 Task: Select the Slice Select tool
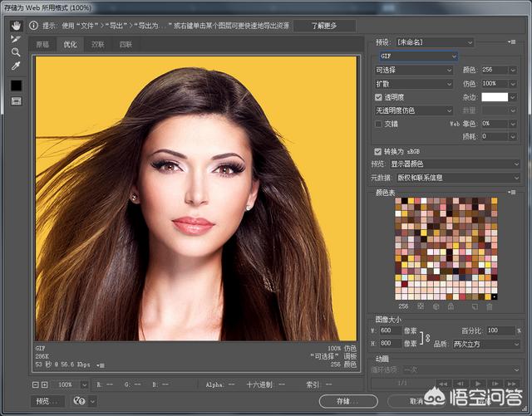16,38
